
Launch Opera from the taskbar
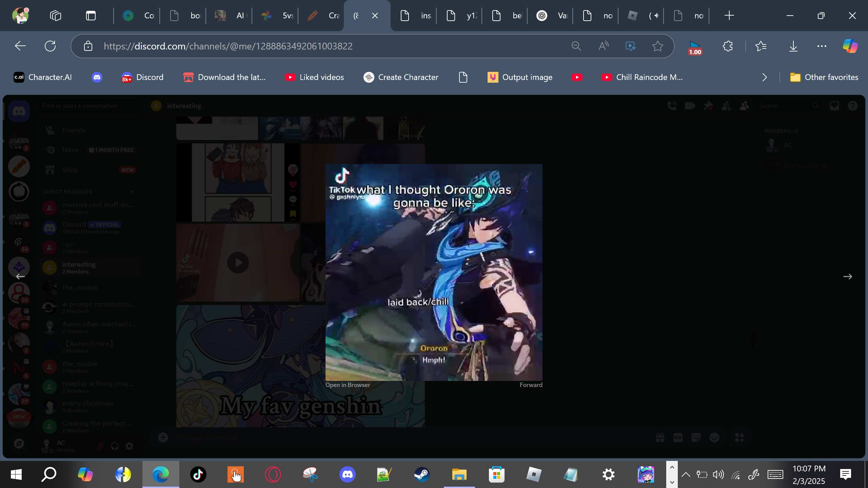(273, 474)
